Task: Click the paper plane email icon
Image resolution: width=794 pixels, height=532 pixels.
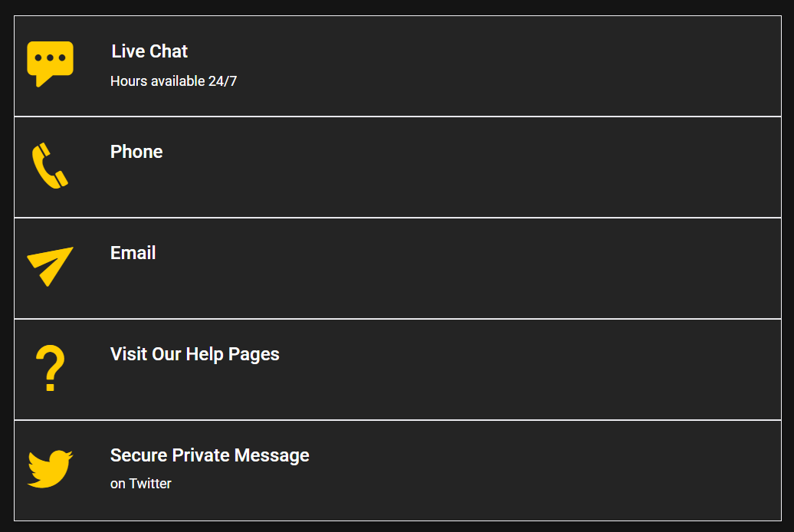Action: 50,266
